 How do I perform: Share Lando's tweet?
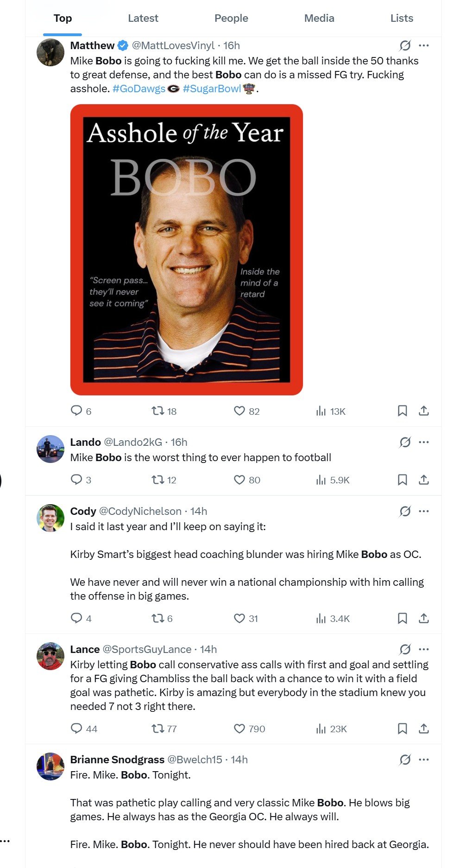(423, 480)
